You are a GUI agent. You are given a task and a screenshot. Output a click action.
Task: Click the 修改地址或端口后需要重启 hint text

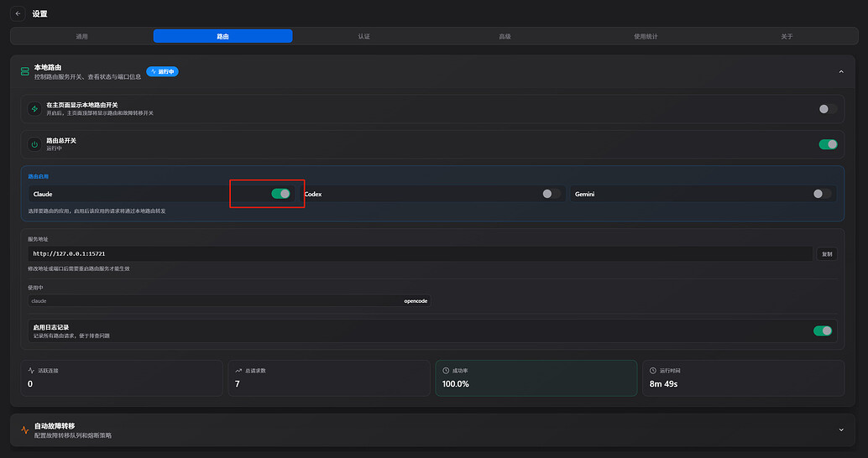79,268
